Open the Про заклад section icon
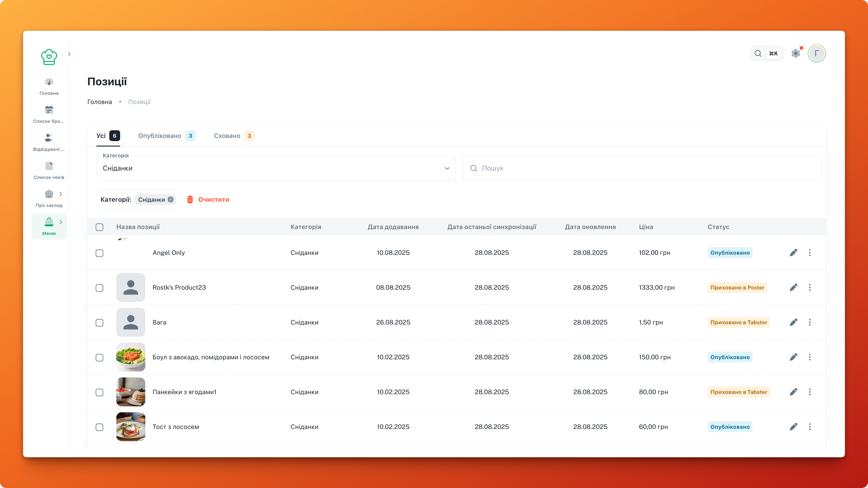The width and height of the screenshot is (868, 488). tap(49, 194)
